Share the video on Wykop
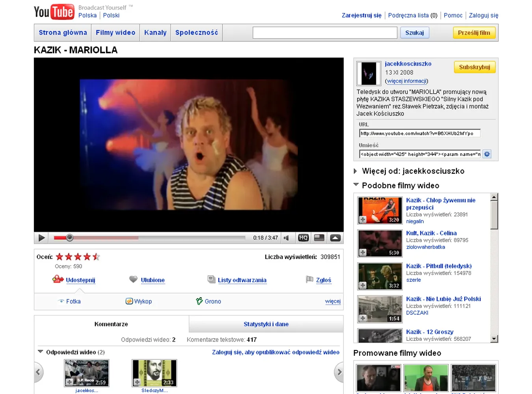This screenshot has width=532, height=394. coord(139,301)
